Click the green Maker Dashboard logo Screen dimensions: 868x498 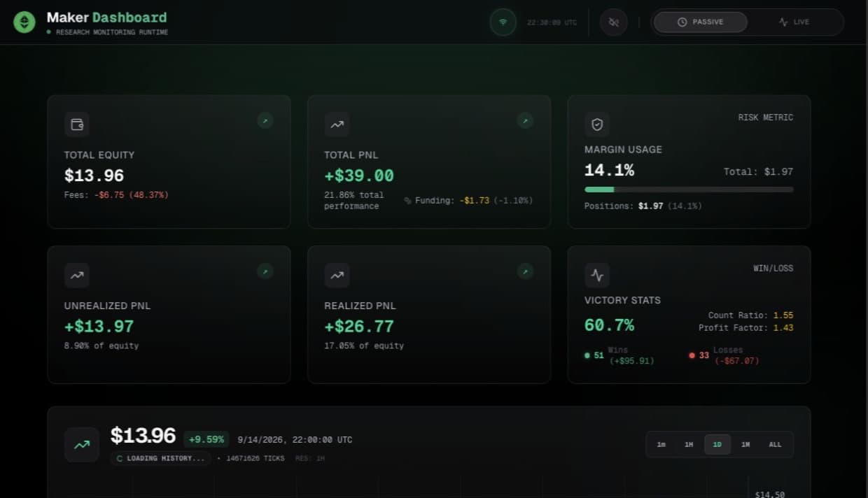(24, 22)
